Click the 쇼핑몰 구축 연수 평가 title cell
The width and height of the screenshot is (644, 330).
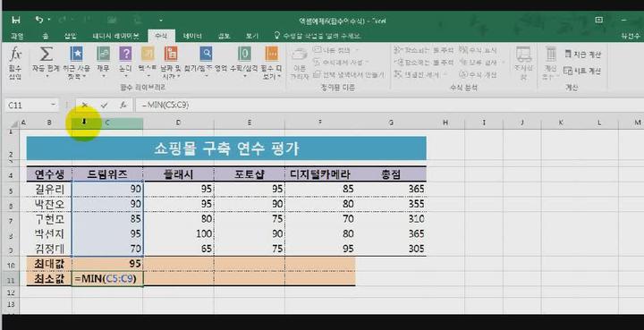[x=226, y=148]
